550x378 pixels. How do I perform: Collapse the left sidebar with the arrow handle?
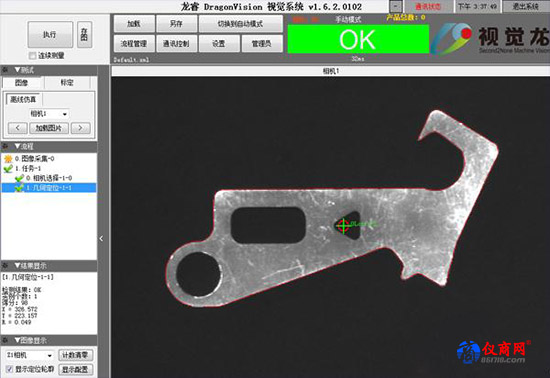tap(101, 238)
